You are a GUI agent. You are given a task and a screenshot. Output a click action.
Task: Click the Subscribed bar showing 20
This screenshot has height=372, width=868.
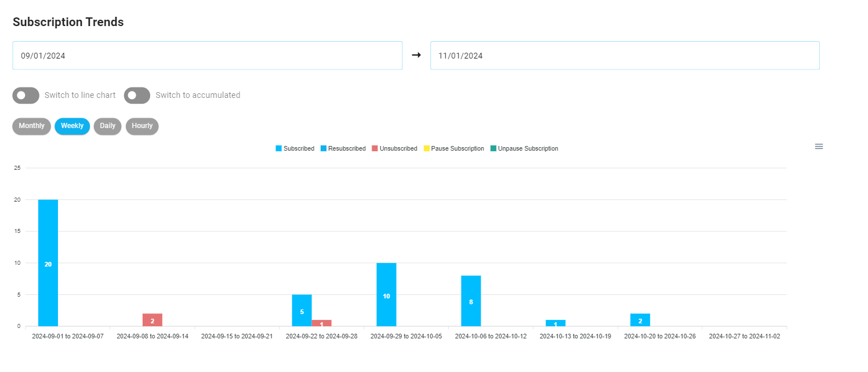48,263
